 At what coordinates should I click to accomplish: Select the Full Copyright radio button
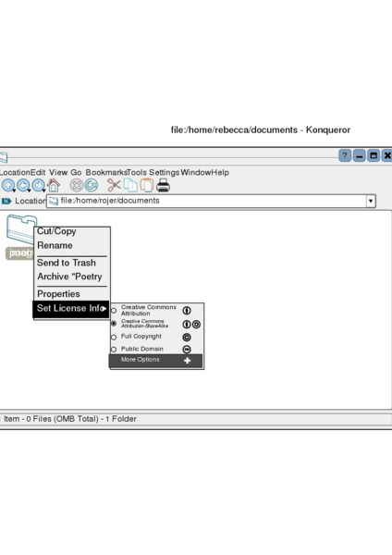(x=114, y=338)
